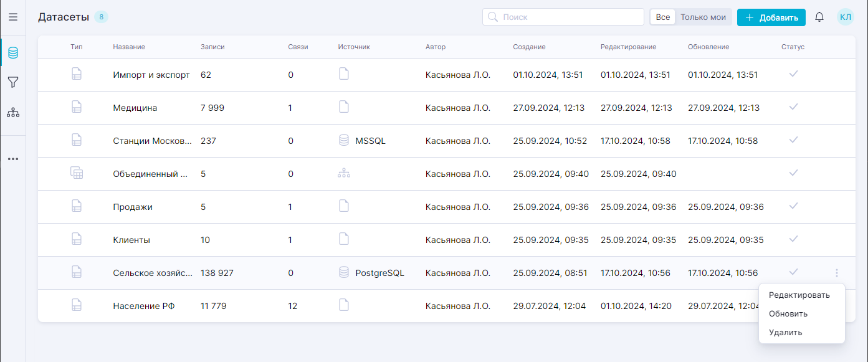The width and height of the screenshot is (868, 362).
Task: Click file source icon in Клиенты row
Action: [343, 239]
